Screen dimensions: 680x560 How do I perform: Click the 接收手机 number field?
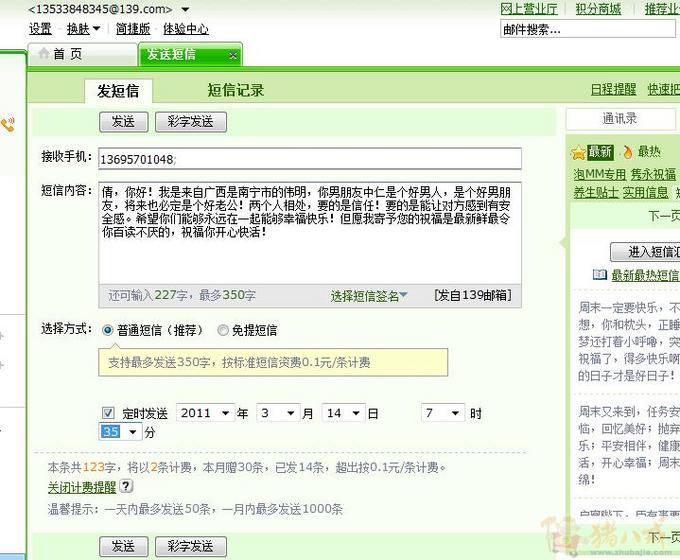pos(310,159)
